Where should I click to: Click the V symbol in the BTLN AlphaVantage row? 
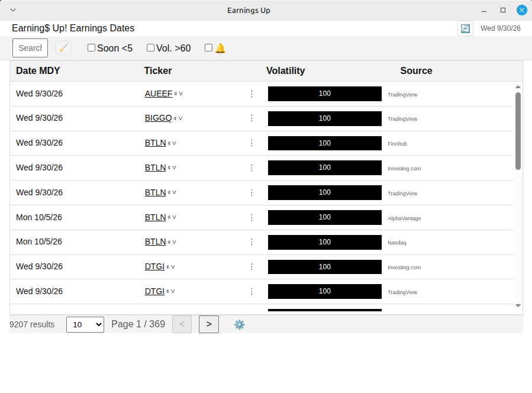click(174, 217)
